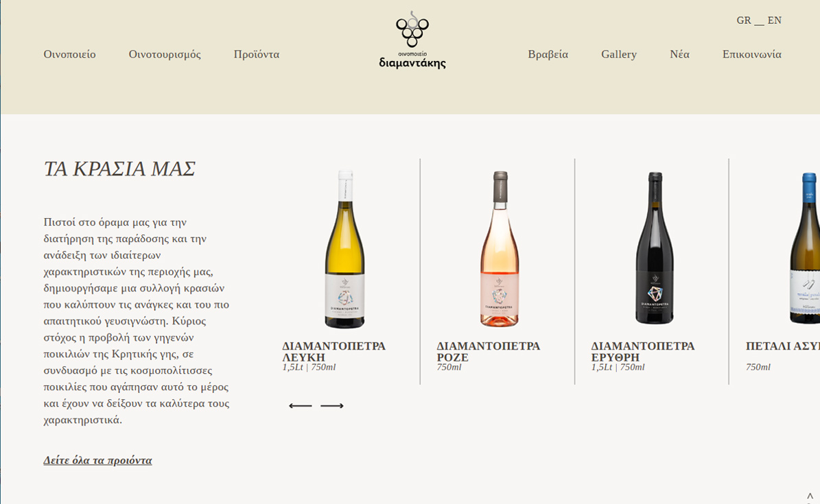
Task: Open the Gallery page
Action: click(x=619, y=54)
